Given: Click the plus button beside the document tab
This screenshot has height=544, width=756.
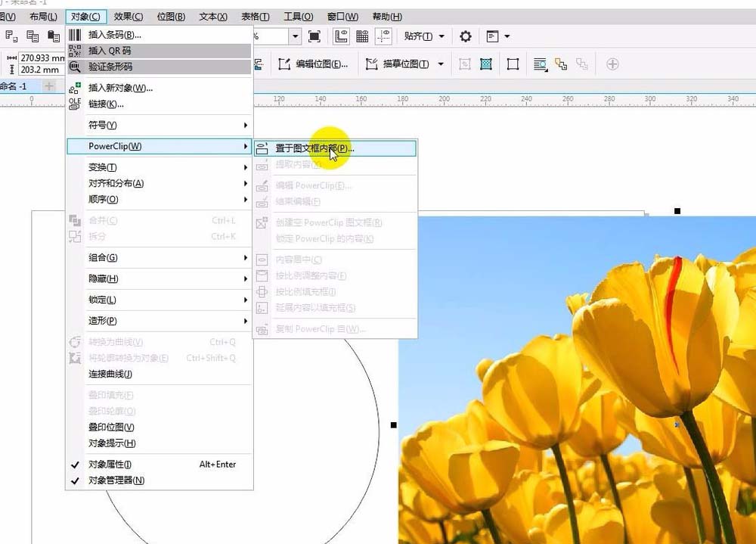Looking at the screenshot, I should (48, 86).
